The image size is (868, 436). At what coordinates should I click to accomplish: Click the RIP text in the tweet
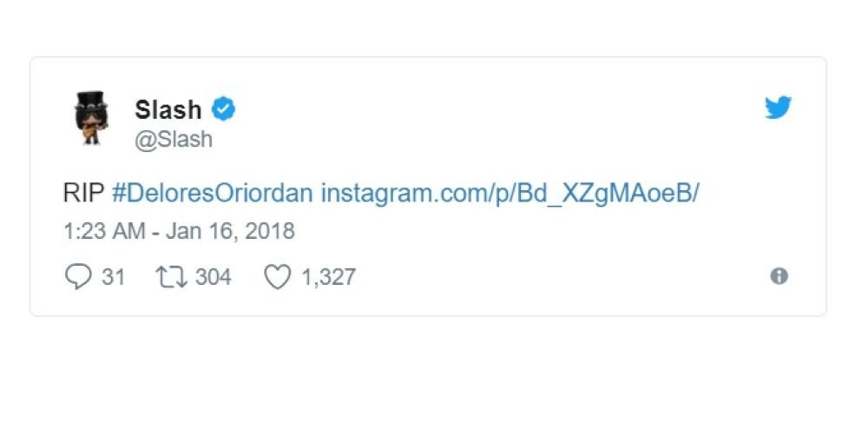pos(82,193)
